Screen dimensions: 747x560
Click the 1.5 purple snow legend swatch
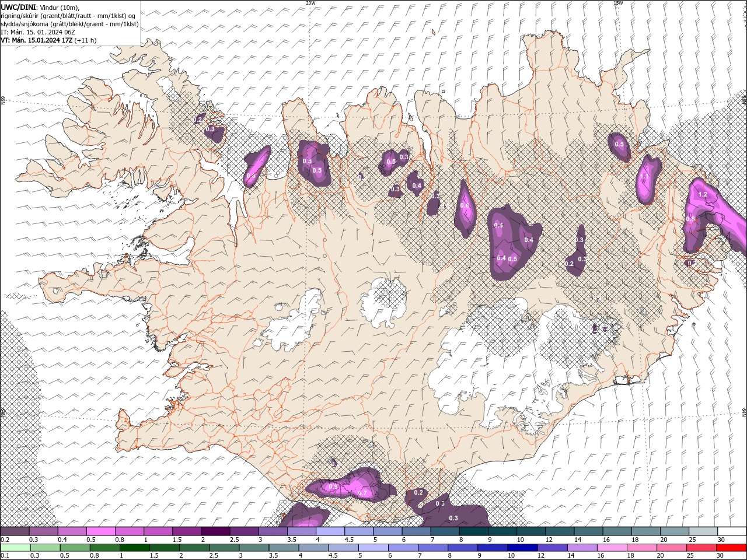(186, 531)
